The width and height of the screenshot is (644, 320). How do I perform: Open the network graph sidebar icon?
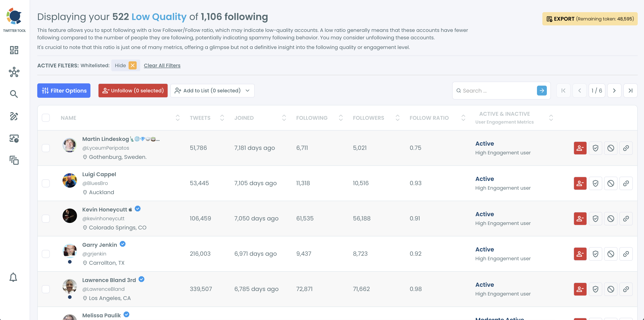click(14, 72)
